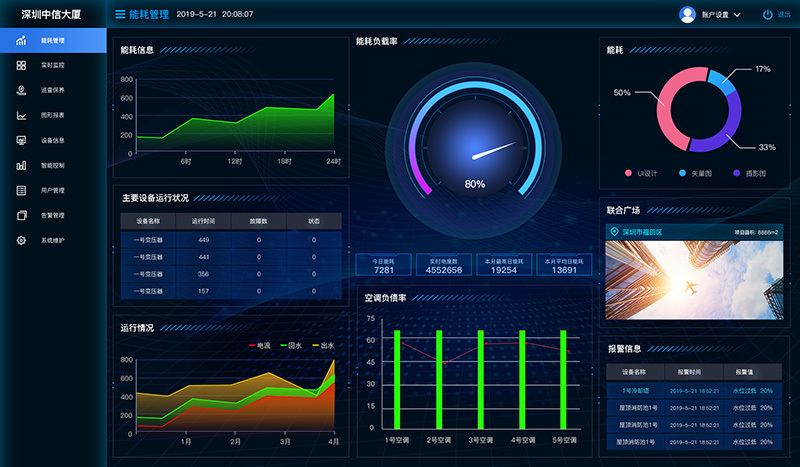Click the 项目面积 8888m2 text
Image resolution: width=800 pixels, height=467 pixels.
point(756,232)
